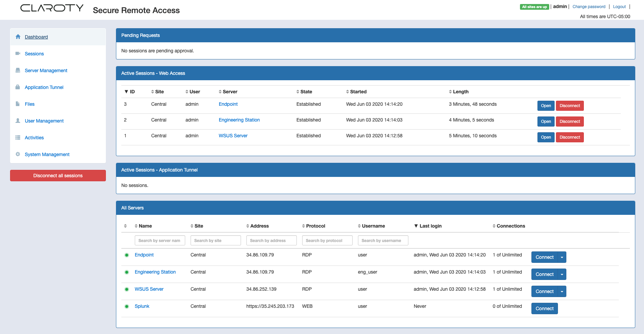Select Activities from the navigation menu
This screenshot has width=644, height=334.
click(34, 137)
